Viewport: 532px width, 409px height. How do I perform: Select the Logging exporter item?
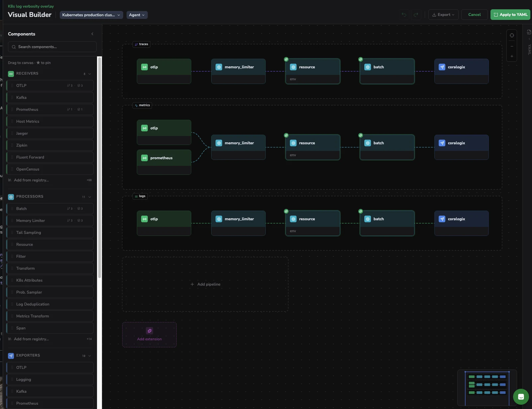pyautogui.click(x=50, y=379)
